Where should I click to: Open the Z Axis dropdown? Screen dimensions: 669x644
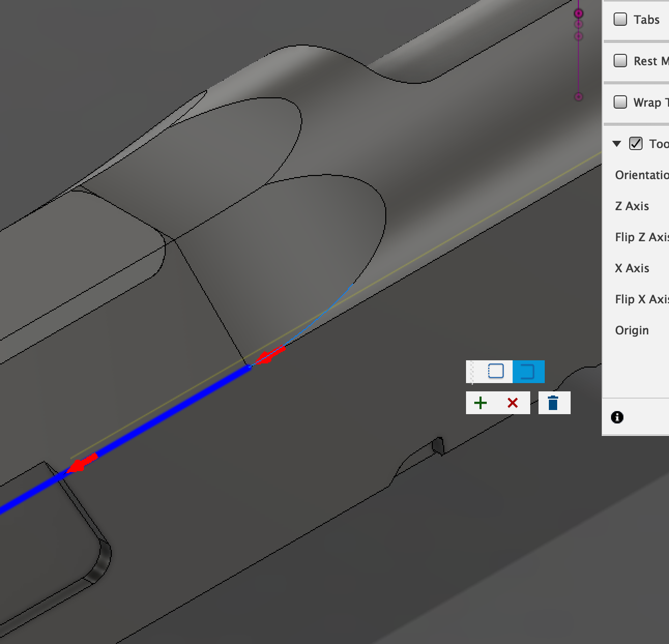point(632,206)
